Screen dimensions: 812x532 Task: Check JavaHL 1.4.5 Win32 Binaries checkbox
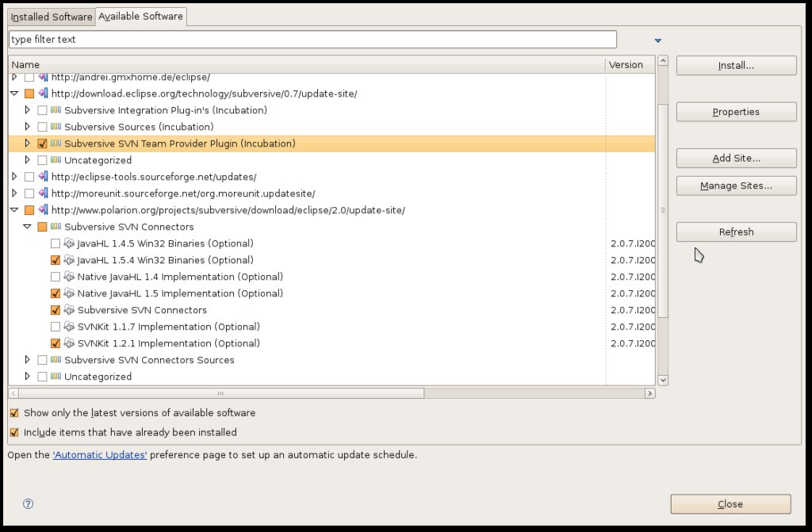pos(56,243)
